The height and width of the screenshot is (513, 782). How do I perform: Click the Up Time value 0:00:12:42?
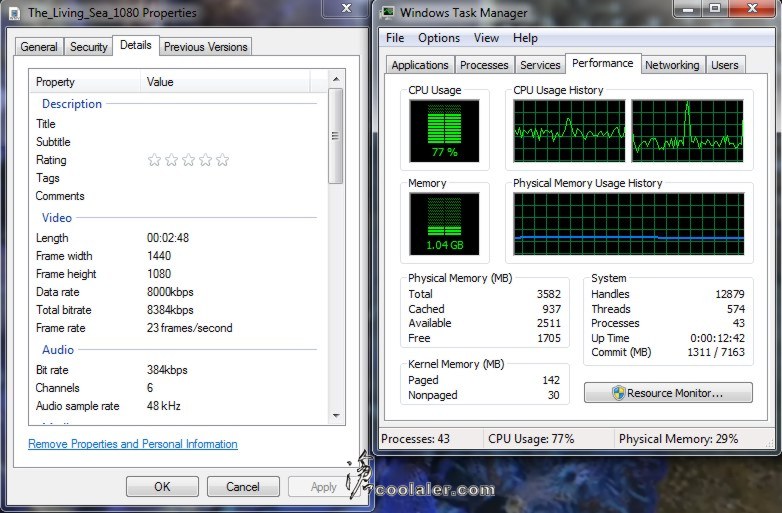717,338
